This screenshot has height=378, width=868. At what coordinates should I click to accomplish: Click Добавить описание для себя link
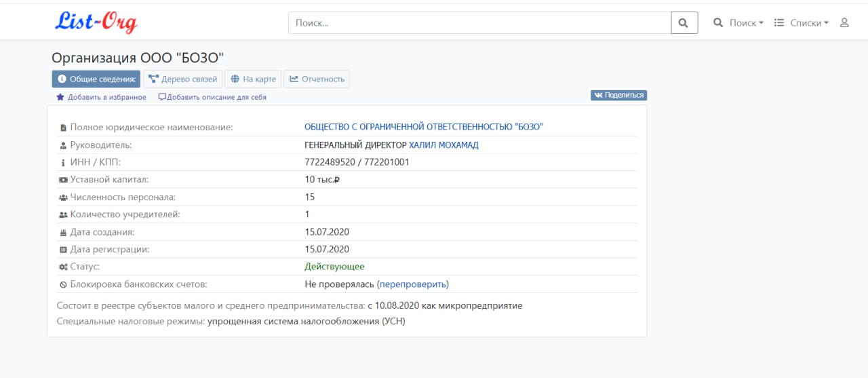point(216,97)
